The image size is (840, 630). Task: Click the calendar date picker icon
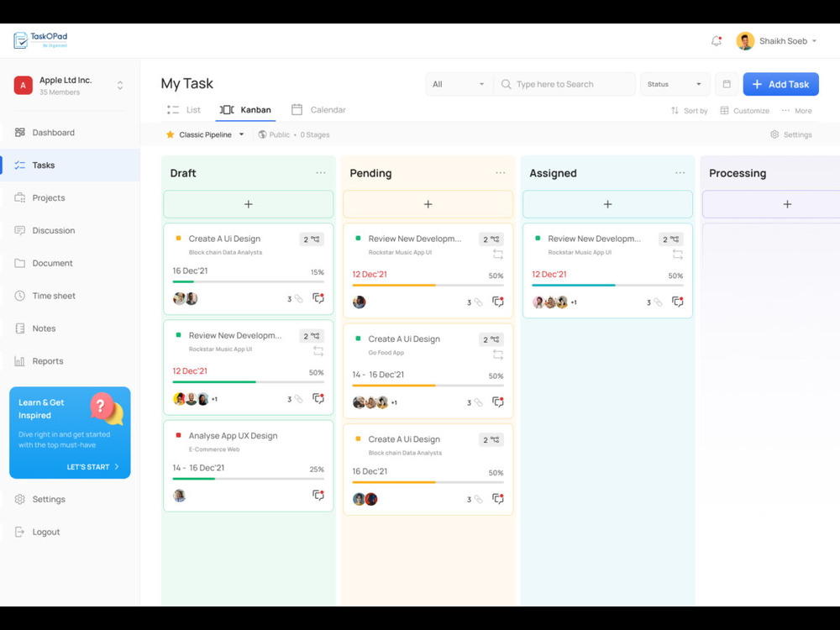pyautogui.click(x=727, y=84)
